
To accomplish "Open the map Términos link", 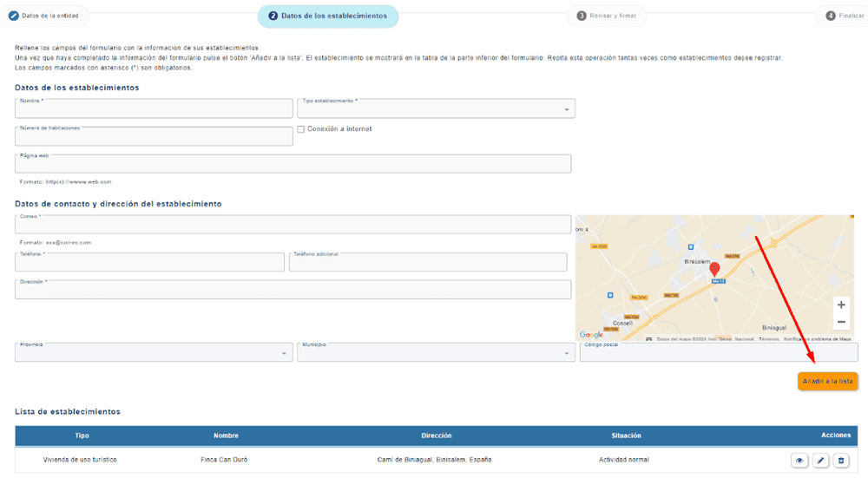I will [768, 339].
